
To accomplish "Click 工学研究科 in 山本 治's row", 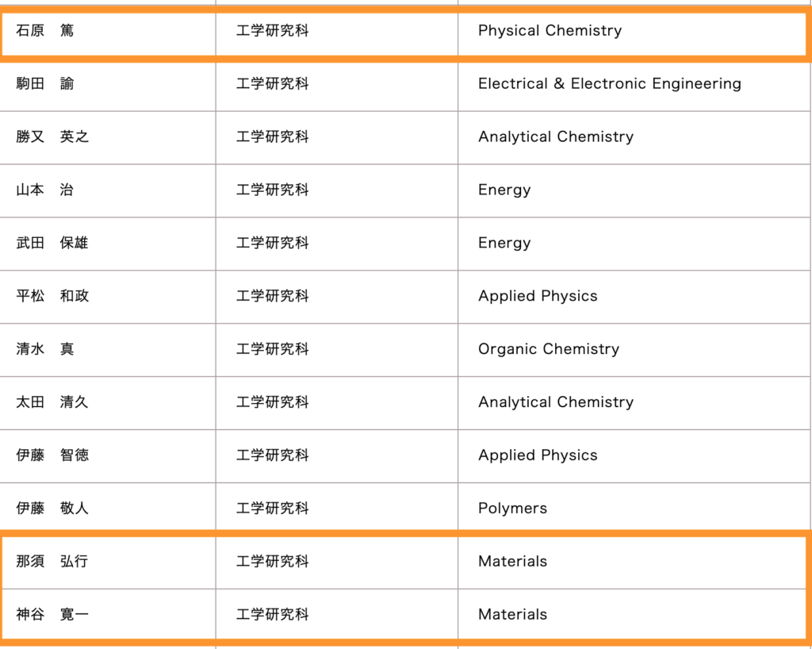I will [x=272, y=190].
